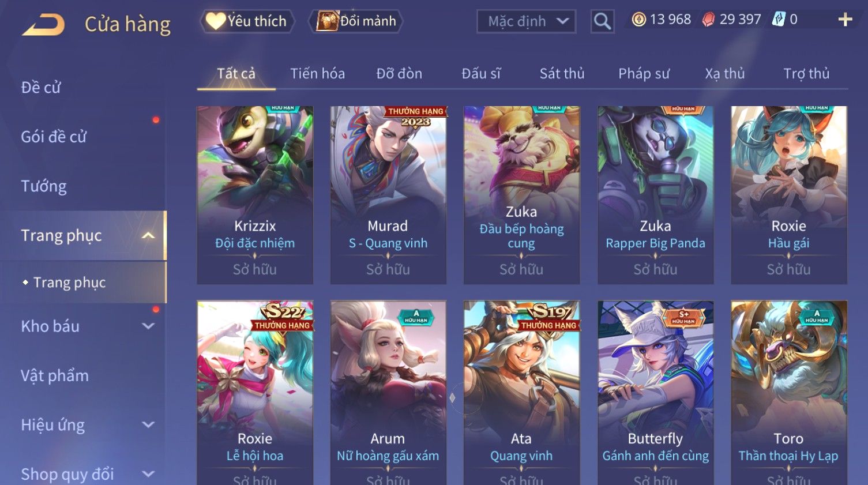Switch to the Tiến hóa tab

(317, 74)
